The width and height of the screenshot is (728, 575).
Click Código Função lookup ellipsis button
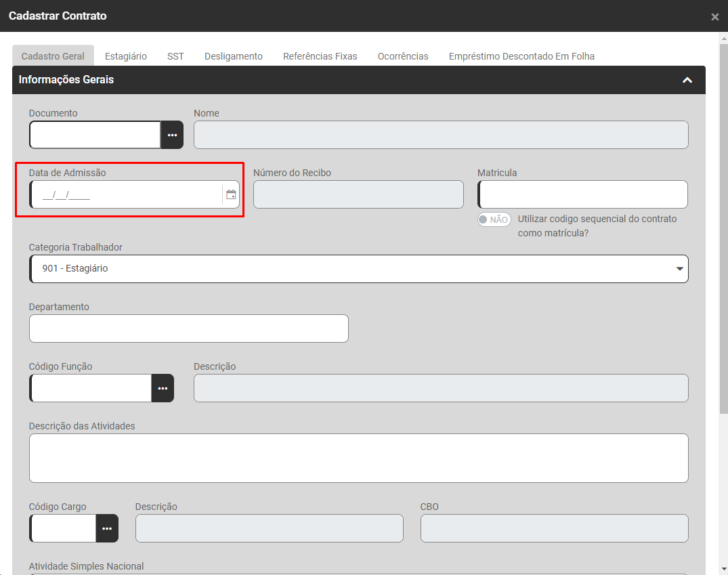tap(163, 388)
